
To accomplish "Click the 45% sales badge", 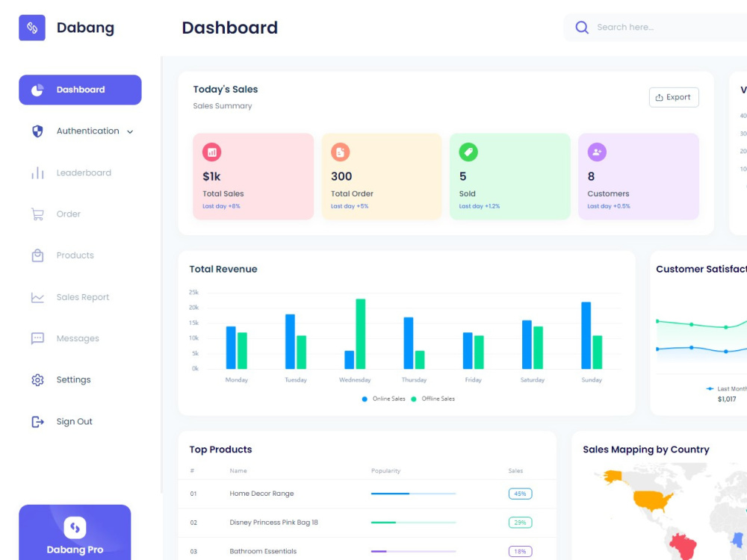I will [x=520, y=494].
